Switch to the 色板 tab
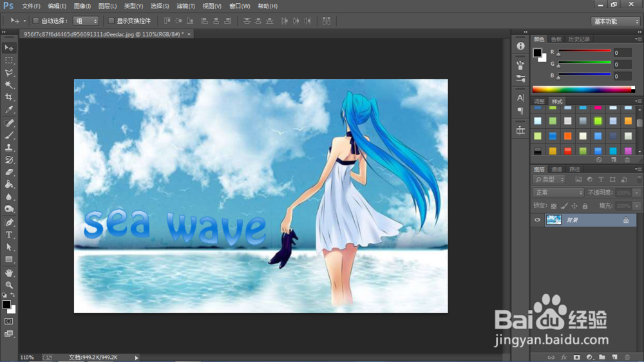This screenshot has width=644, height=362. point(556,39)
